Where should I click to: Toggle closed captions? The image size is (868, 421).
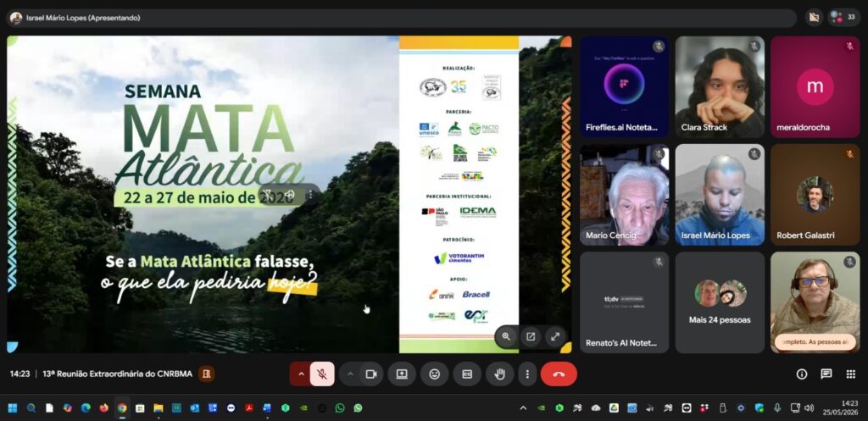click(467, 374)
